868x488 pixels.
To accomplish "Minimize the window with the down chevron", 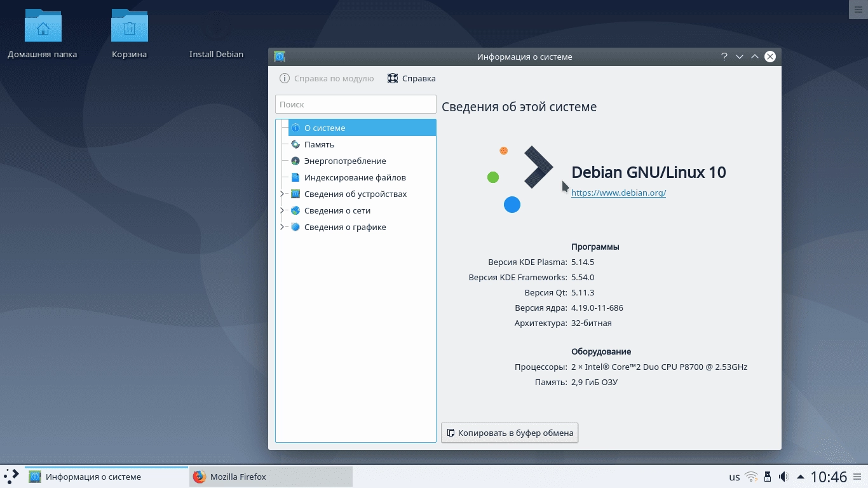I will pyautogui.click(x=740, y=57).
